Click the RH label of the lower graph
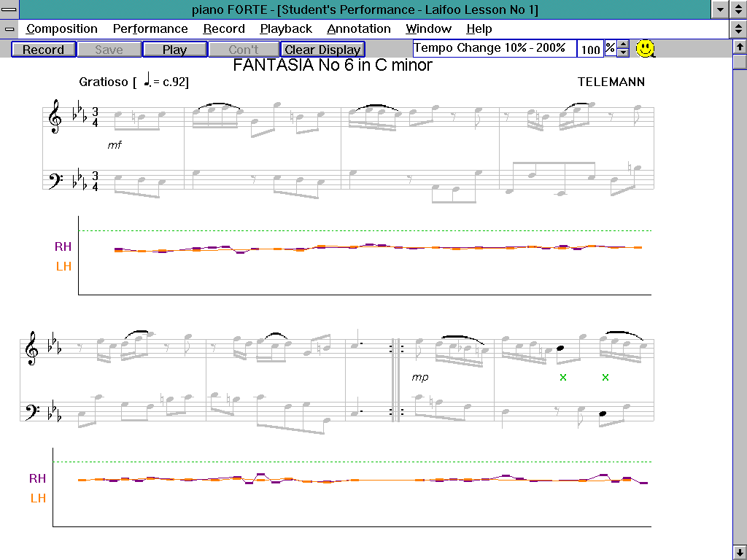The height and width of the screenshot is (560, 747). pos(38,478)
